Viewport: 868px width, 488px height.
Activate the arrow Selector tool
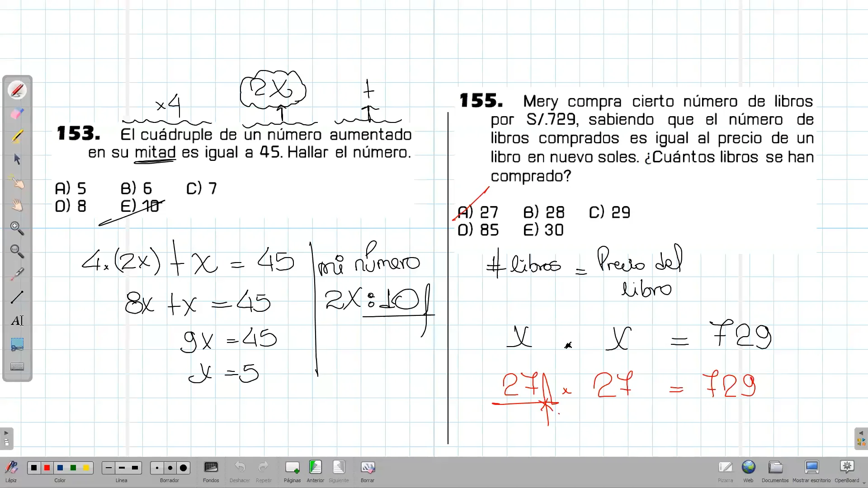[17, 159]
